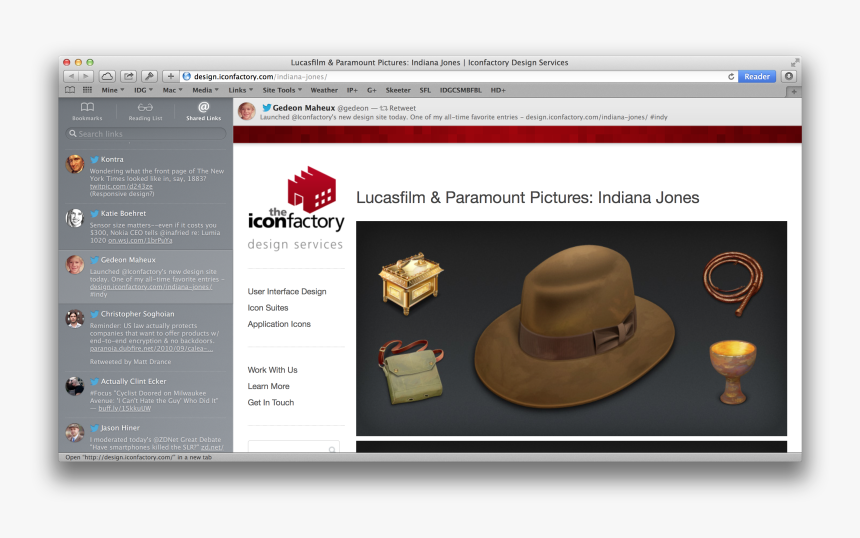Click the magnifier in Search links field
Image resolution: width=860 pixels, height=538 pixels.
[72, 133]
